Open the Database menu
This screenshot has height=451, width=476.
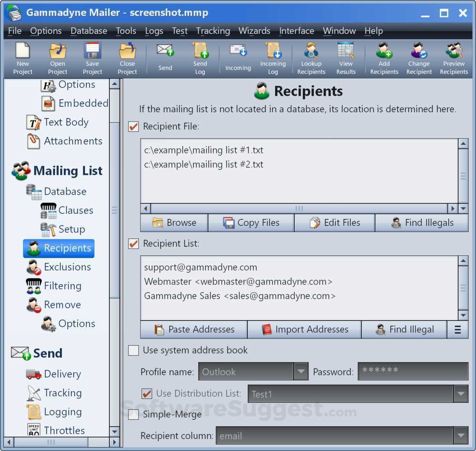click(x=89, y=31)
